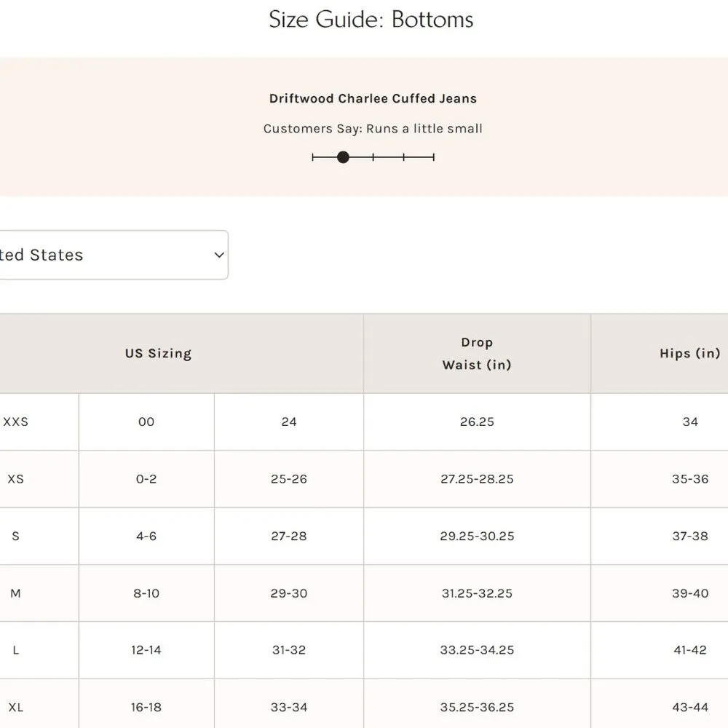
Task: Click the Driftwood Charlee Cuffed Jeans title
Action: coord(373,98)
